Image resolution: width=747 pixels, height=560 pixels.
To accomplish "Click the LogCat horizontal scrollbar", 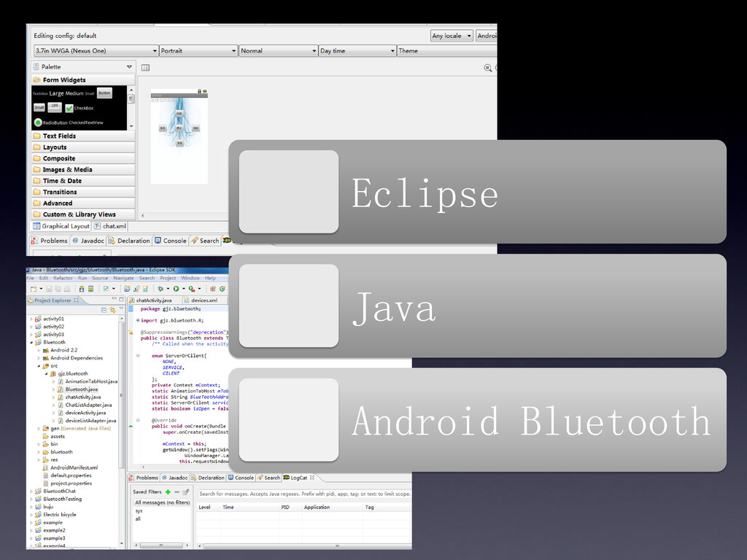I will tap(305, 545).
